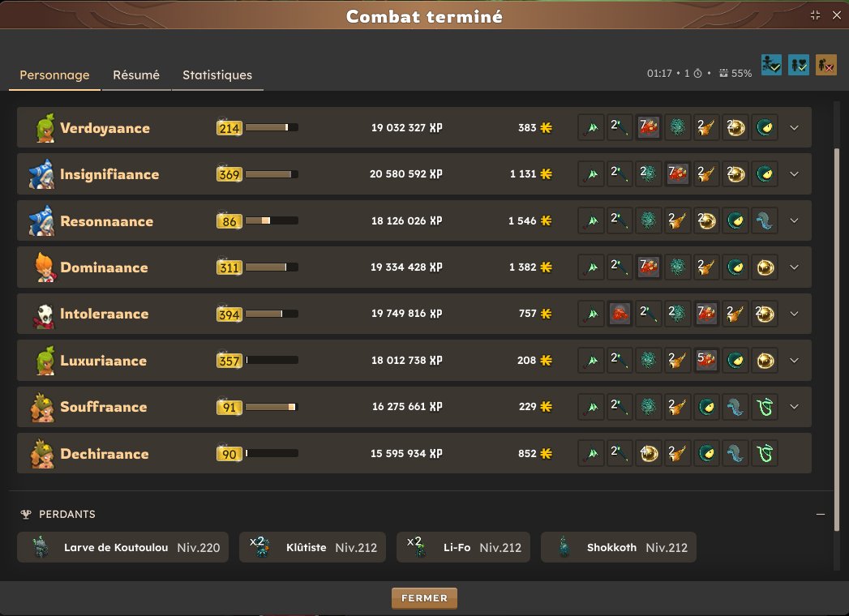The width and height of the screenshot is (849, 616).
Task: Click Insignifiaance's x2 gold coin loot
Action: click(x=735, y=174)
